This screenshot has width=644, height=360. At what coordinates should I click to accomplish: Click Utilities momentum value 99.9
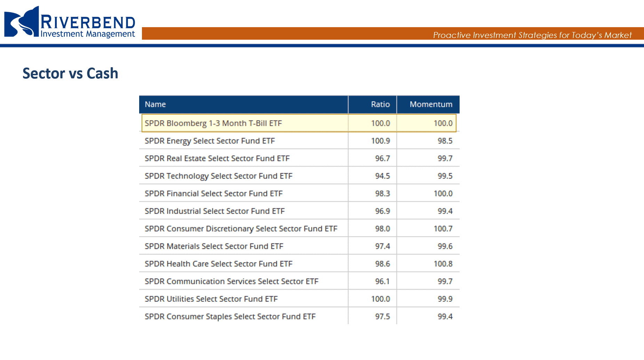click(x=445, y=299)
